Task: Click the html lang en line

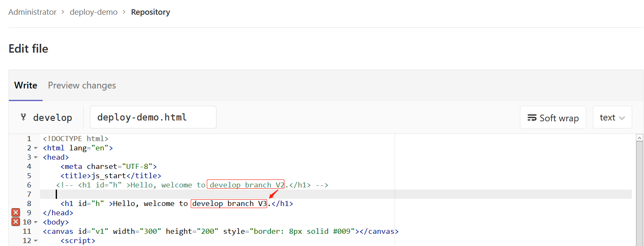Action: pyautogui.click(x=78, y=148)
